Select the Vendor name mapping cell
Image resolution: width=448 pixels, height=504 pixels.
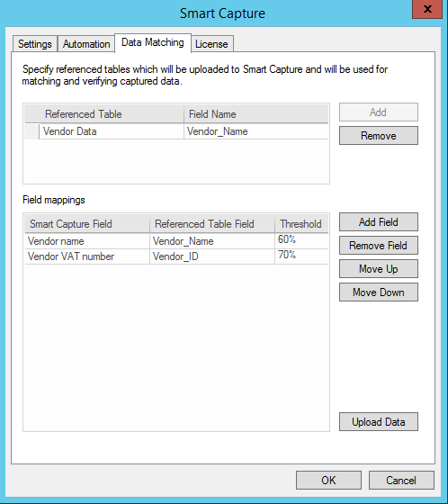coord(87,241)
